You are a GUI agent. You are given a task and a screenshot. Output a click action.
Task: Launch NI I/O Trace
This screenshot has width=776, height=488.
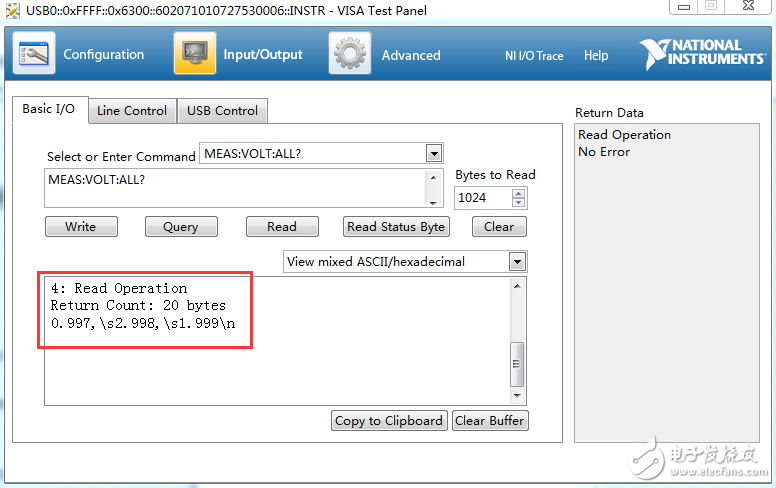(x=534, y=55)
